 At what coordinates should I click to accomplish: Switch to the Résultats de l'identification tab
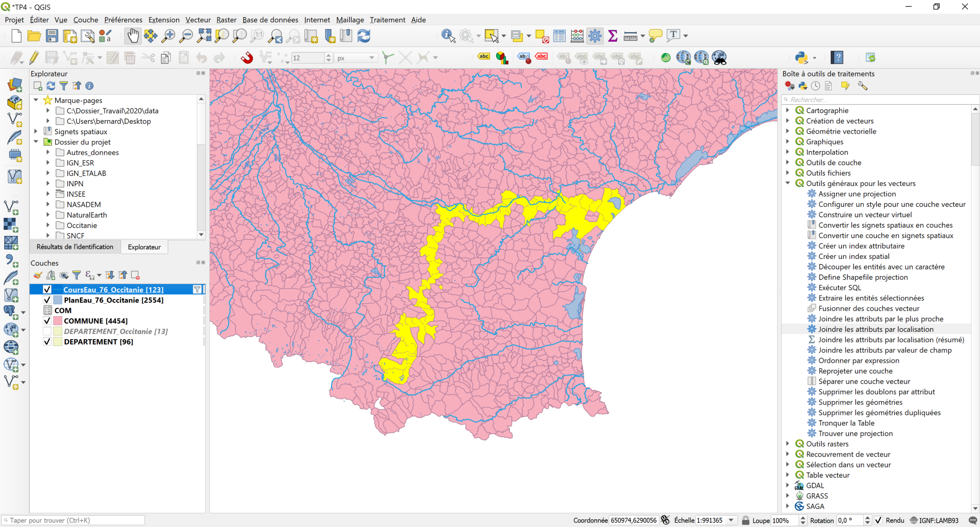pos(74,247)
